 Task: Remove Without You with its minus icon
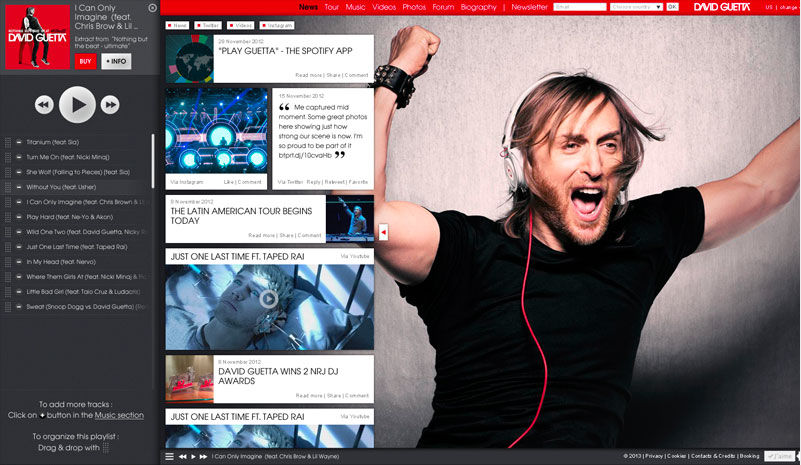point(19,187)
